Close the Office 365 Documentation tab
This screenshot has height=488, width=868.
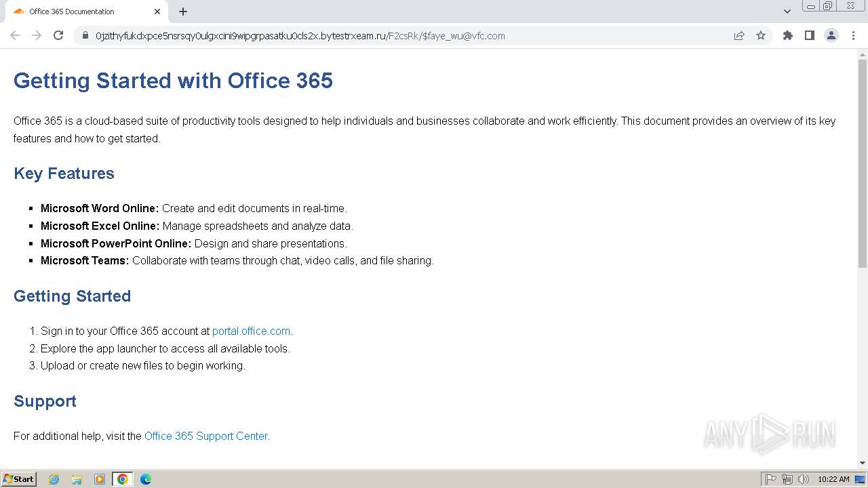(x=157, y=12)
